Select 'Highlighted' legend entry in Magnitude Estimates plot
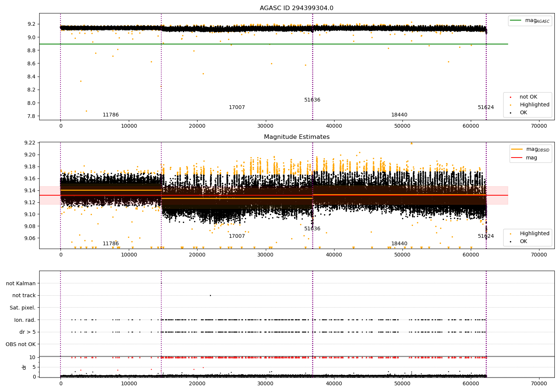Image resolution: width=560 pixels, height=392 pixels. (x=535, y=234)
